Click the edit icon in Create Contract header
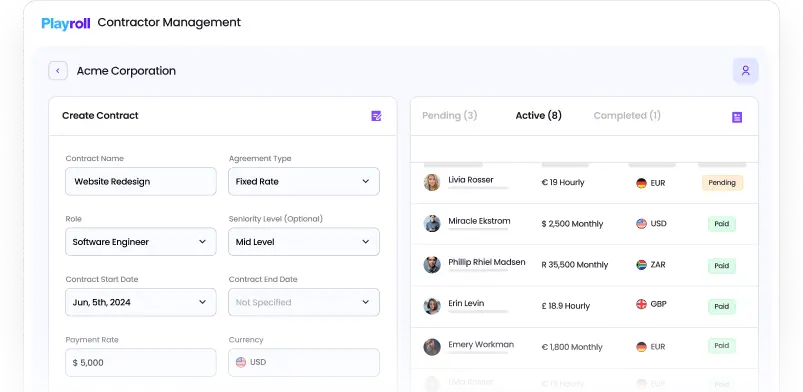Screen dimensions: 803x392 pos(376,116)
